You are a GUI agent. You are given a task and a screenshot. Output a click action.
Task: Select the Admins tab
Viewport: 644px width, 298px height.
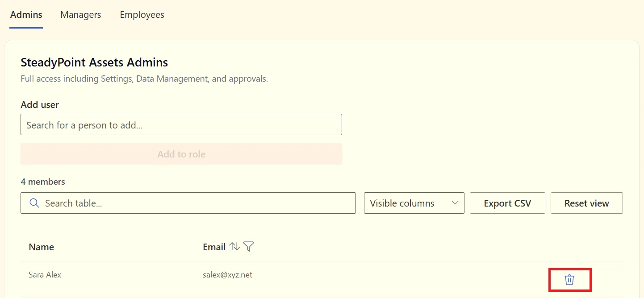pos(26,15)
